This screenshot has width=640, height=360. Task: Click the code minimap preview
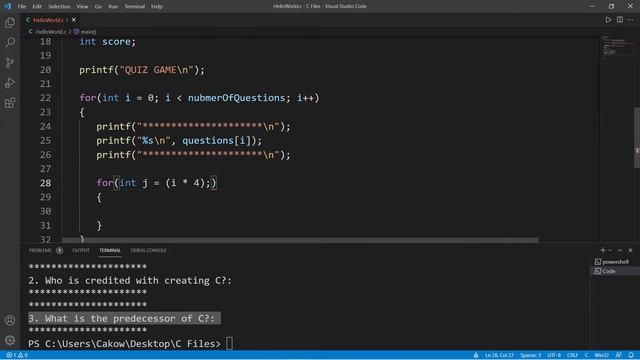[616, 48]
